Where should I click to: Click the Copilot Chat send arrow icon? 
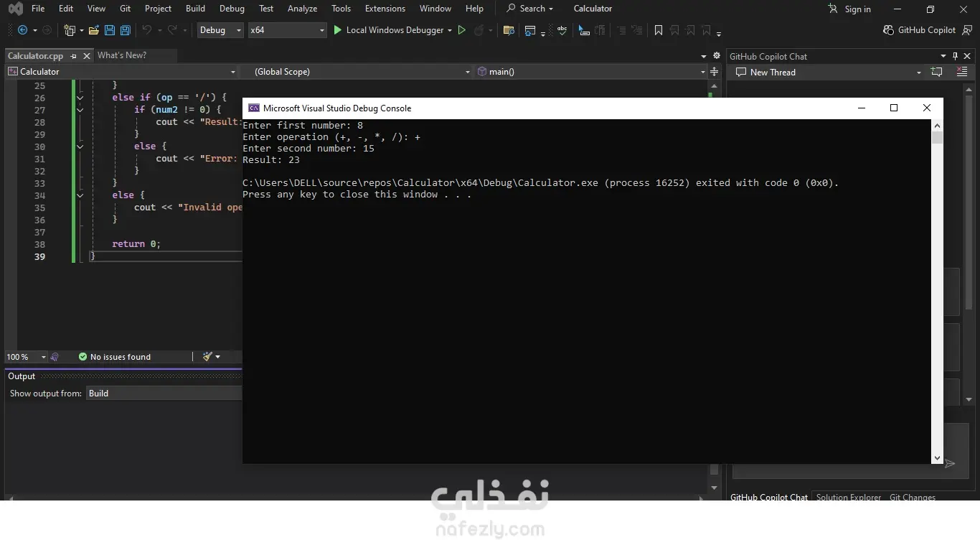pyautogui.click(x=950, y=464)
